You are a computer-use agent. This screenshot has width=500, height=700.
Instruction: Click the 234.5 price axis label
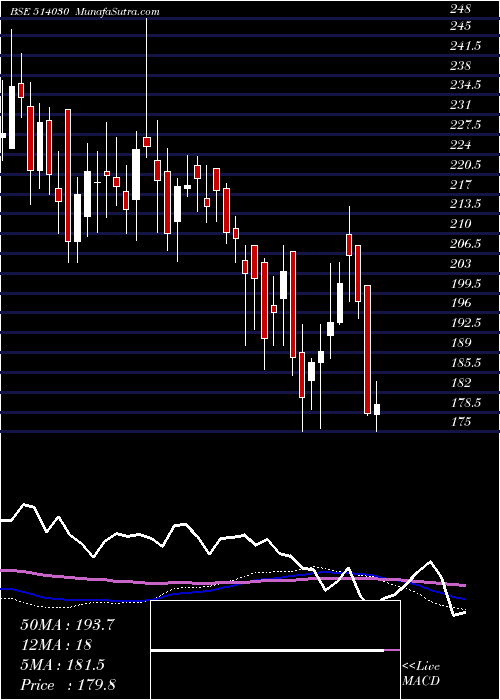(x=465, y=85)
